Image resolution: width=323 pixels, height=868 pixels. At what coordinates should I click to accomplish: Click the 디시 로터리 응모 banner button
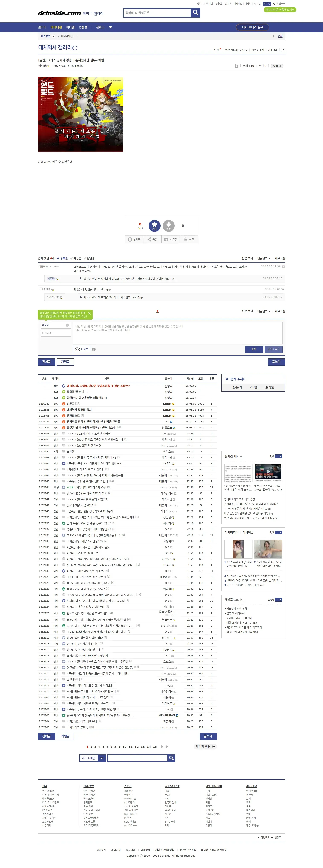[x=253, y=27]
